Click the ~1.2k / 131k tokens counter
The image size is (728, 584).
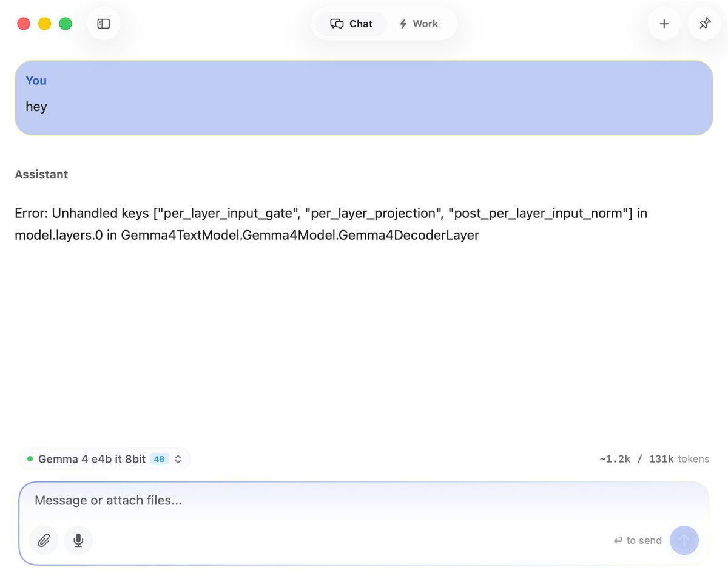tap(654, 459)
